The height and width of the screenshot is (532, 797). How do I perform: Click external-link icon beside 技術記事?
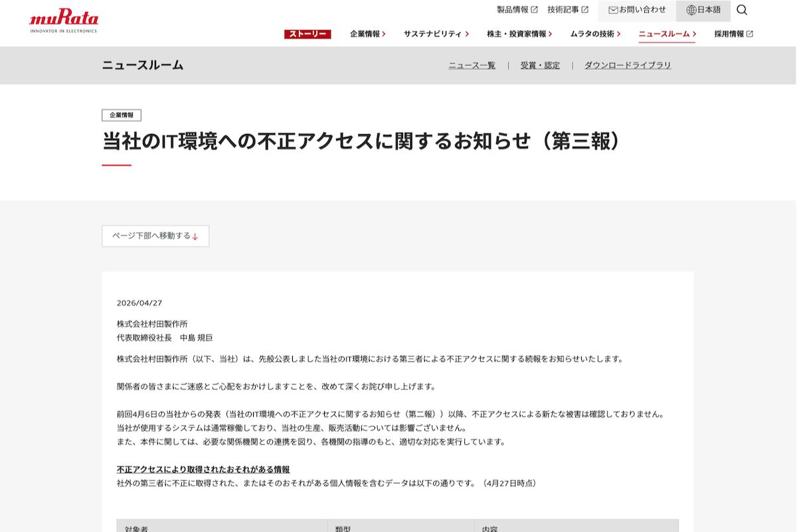coord(584,10)
